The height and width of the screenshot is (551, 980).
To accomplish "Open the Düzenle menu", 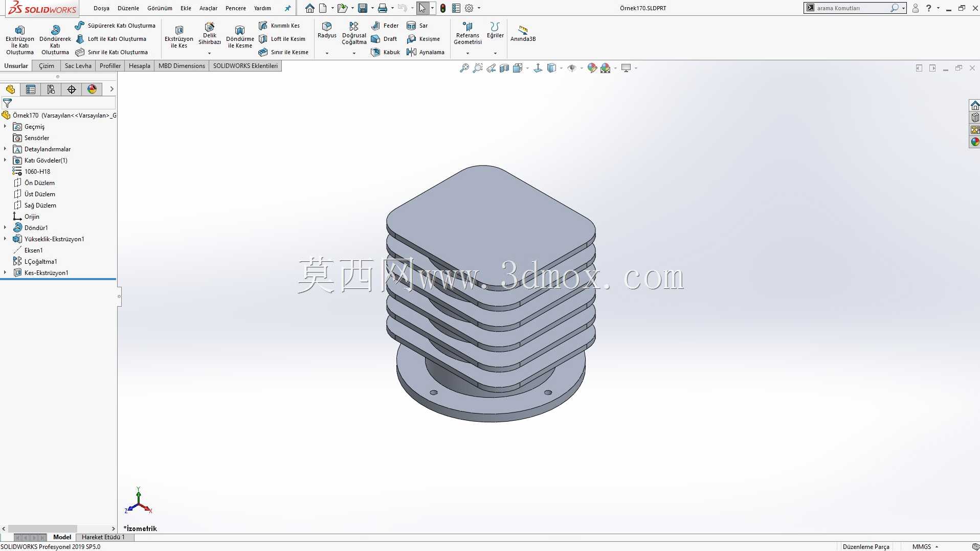I will (128, 8).
